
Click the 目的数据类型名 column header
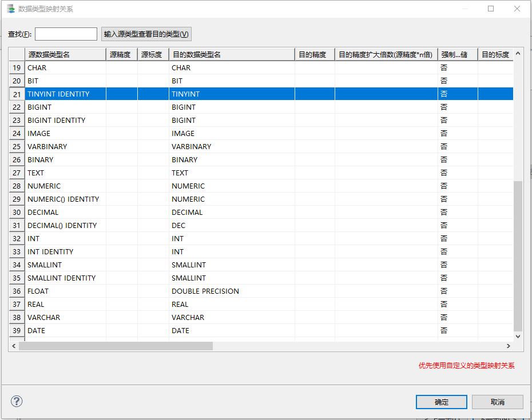click(x=232, y=55)
